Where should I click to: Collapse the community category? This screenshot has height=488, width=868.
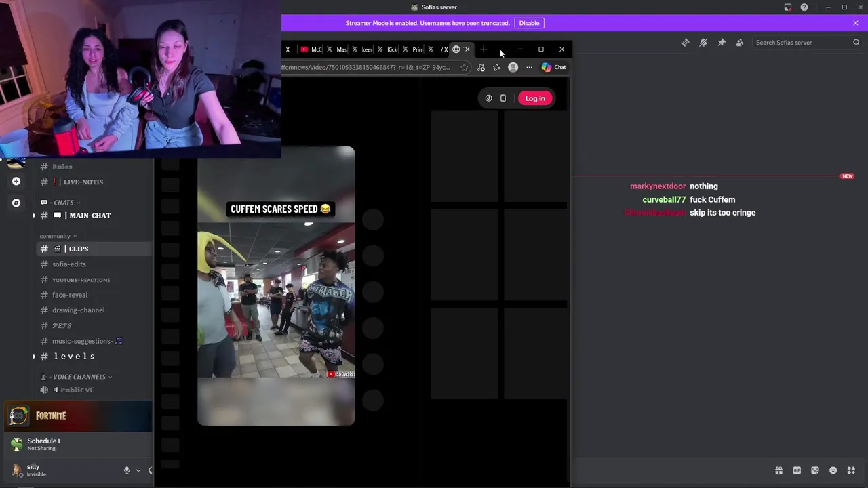58,236
